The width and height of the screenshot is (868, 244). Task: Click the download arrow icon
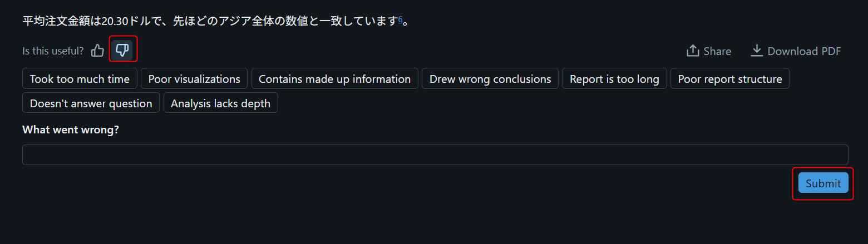[x=757, y=51]
